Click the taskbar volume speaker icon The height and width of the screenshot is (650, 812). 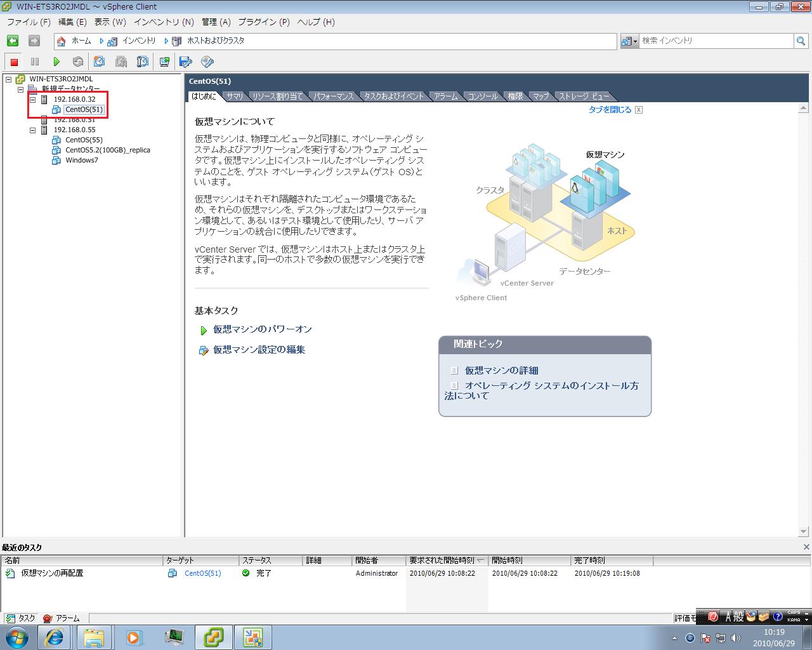(736, 638)
